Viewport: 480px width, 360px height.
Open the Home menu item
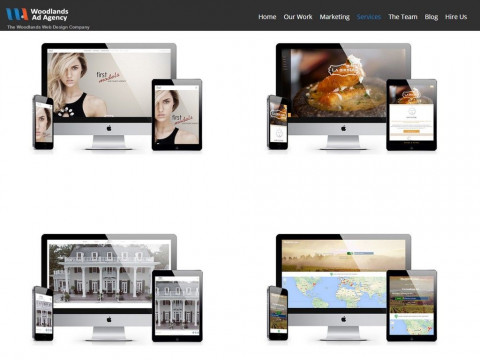(267, 17)
